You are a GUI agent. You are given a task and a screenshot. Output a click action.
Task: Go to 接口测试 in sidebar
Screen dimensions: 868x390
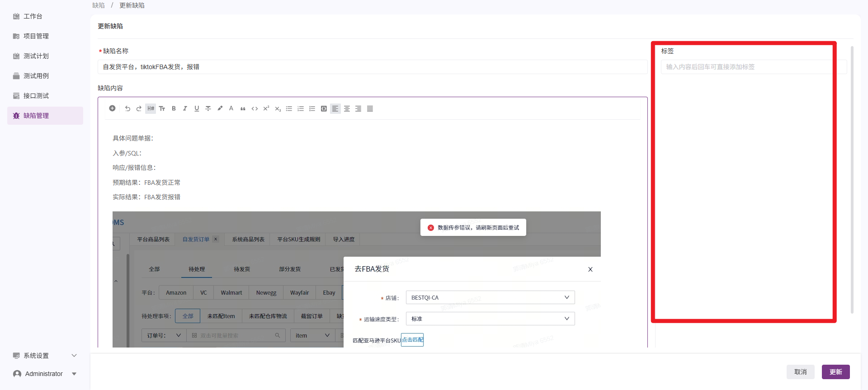[36, 96]
